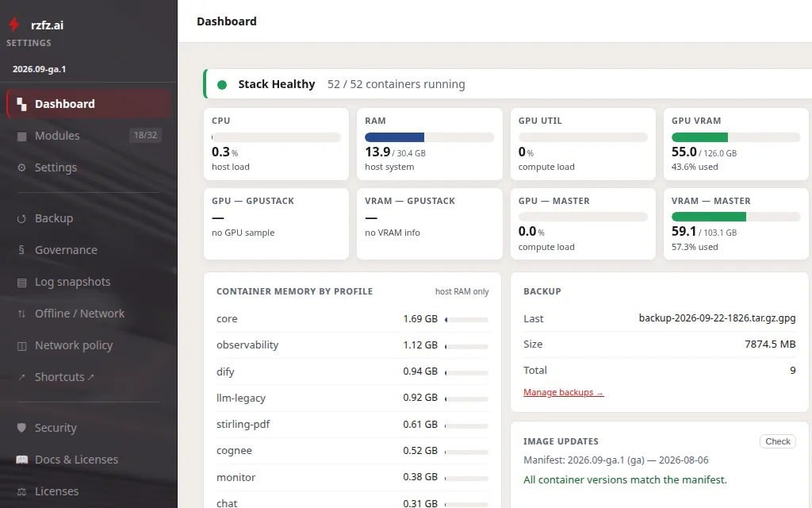Click the GPU VRAM usage bar
The width and height of the screenshot is (812, 508).
736,137
